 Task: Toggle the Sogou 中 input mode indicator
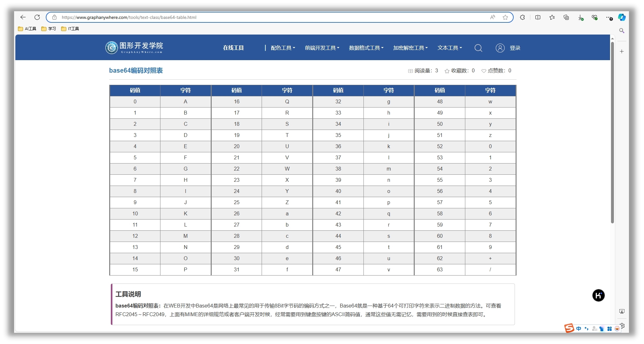579,329
